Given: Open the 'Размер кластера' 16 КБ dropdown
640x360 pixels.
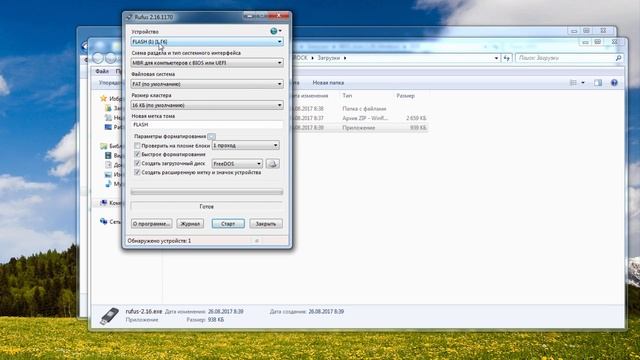Looking at the screenshot, I should (207, 105).
